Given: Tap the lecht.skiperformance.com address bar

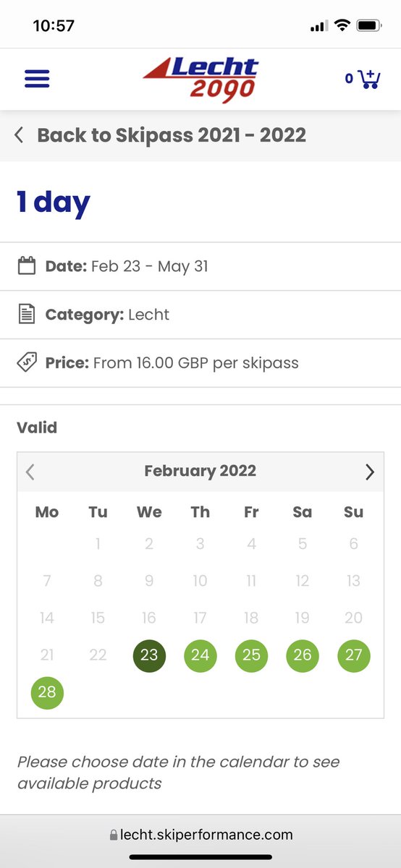Looking at the screenshot, I should [x=200, y=835].
